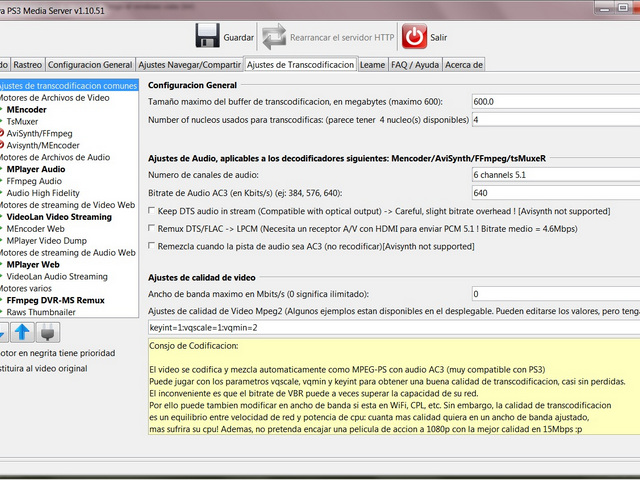Maximize the PS3 Media Server window
The width and height of the screenshot is (640, 480).
point(623,8)
